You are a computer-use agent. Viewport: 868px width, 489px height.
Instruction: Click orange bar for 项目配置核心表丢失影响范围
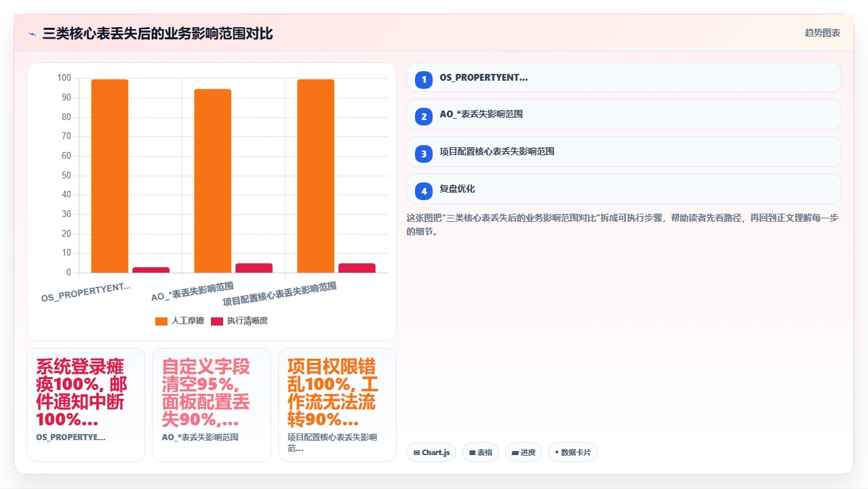click(x=316, y=176)
